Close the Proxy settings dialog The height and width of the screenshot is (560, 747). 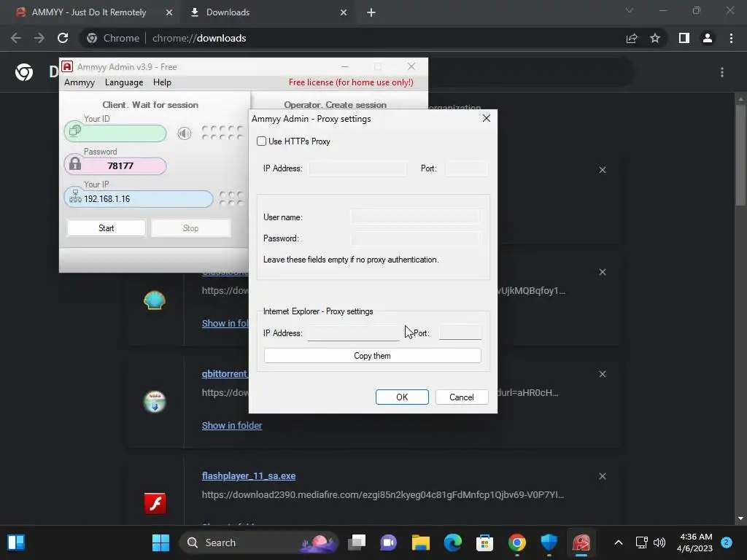point(486,118)
